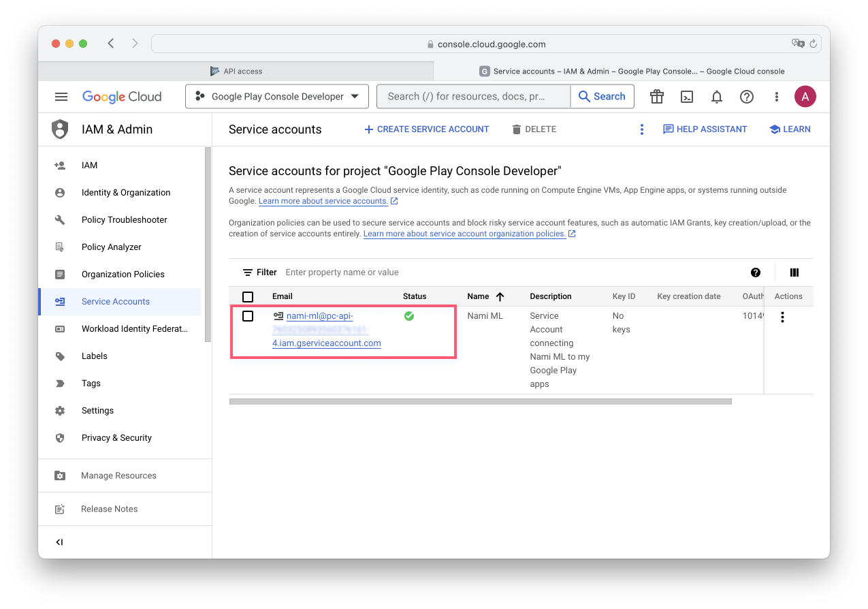
Task: Open more options next to Delete
Action: tap(641, 129)
